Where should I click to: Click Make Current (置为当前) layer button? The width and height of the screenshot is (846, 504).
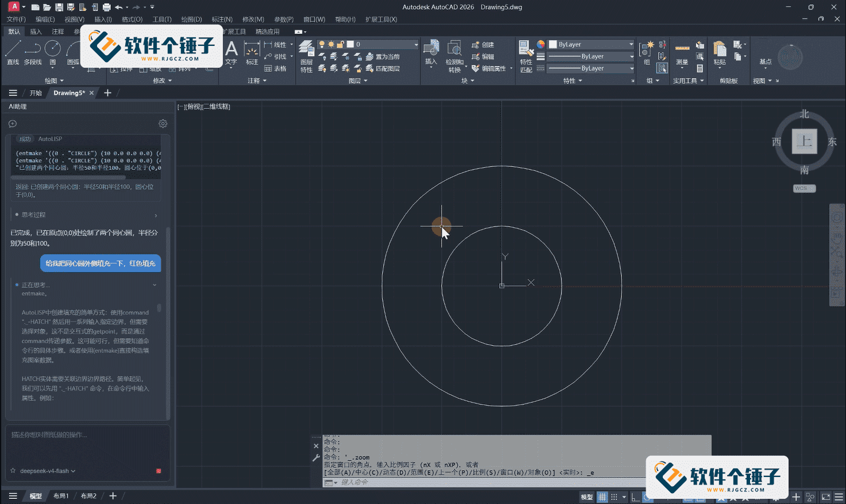click(383, 57)
